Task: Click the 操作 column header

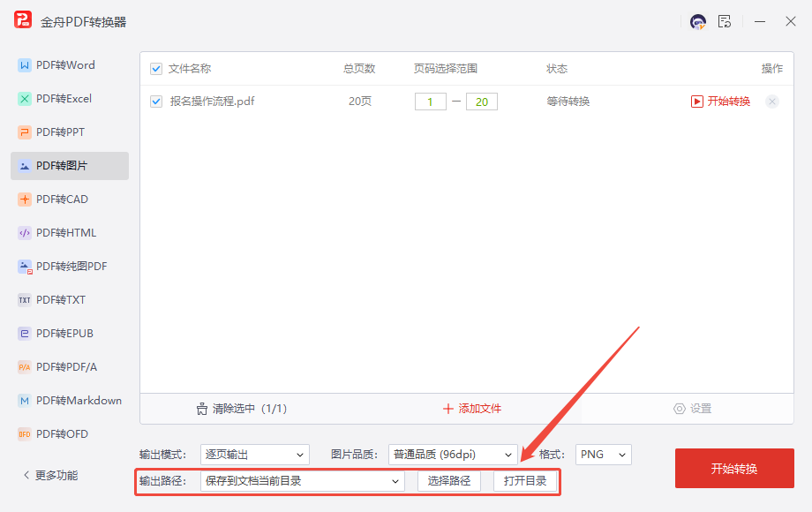Action: pos(771,69)
